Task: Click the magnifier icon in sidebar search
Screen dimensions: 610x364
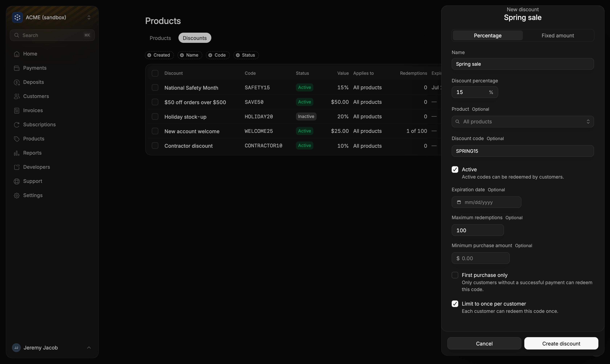Action: click(x=17, y=35)
